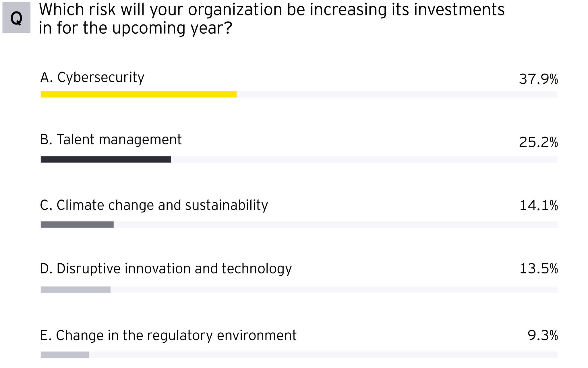Select the 'B. Talent management' option label

(111, 140)
